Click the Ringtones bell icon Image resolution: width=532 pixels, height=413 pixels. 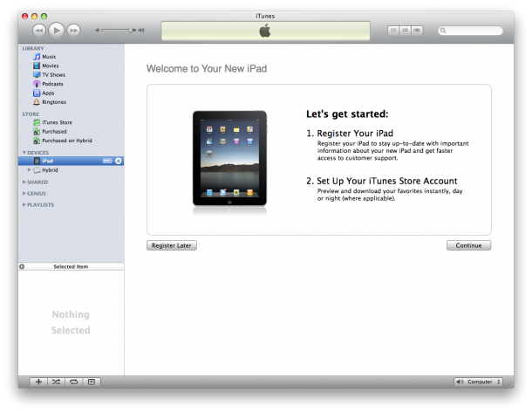coord(37,102)
